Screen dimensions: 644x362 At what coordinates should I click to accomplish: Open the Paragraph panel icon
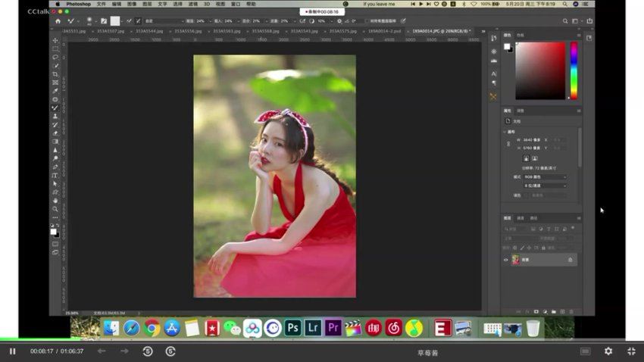pos(494,83)
